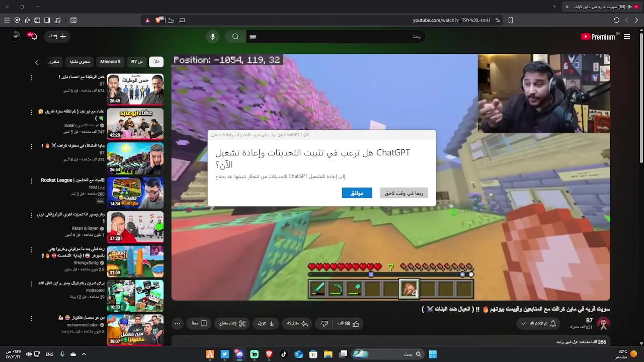This screenshot has height=362, width=644.
Task: Toggle the browser sidebar panel
Action: click(47, 20)
